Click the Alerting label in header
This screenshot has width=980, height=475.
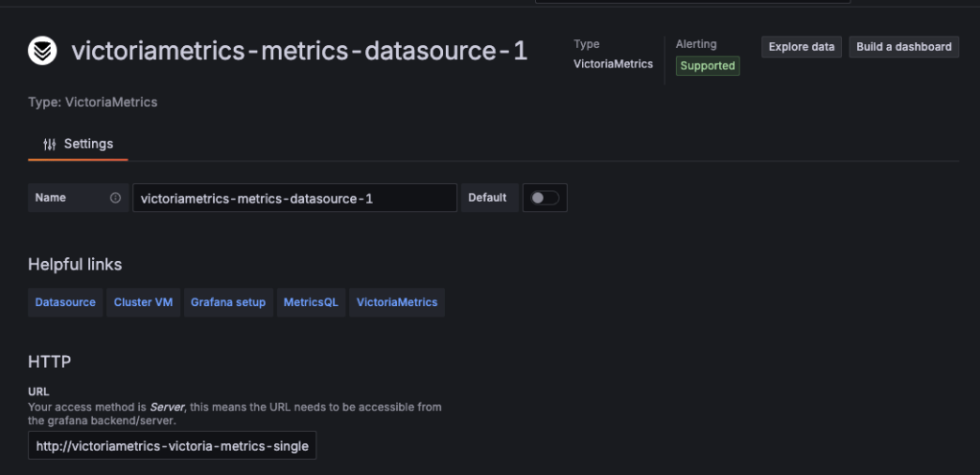click(x=695, y=44)
